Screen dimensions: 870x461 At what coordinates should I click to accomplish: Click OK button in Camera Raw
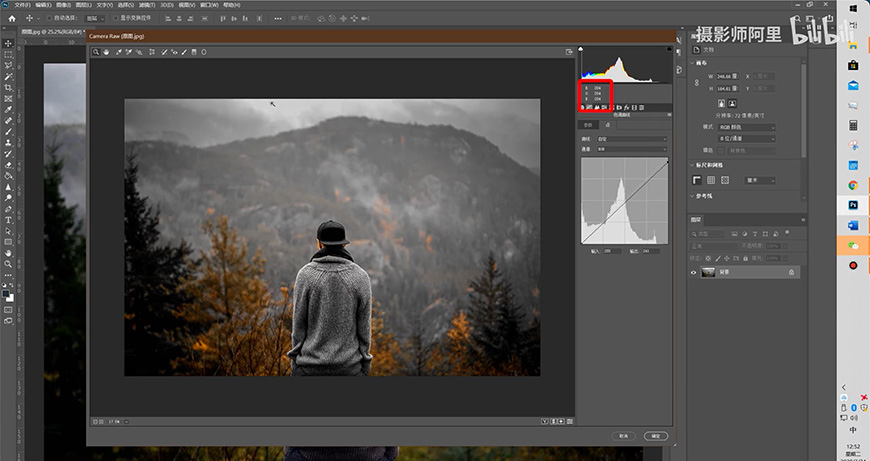click(x=656, y=436)
